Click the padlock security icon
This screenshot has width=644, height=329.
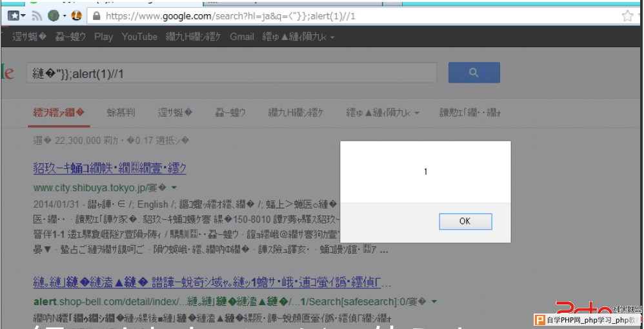tap(97, 16)
